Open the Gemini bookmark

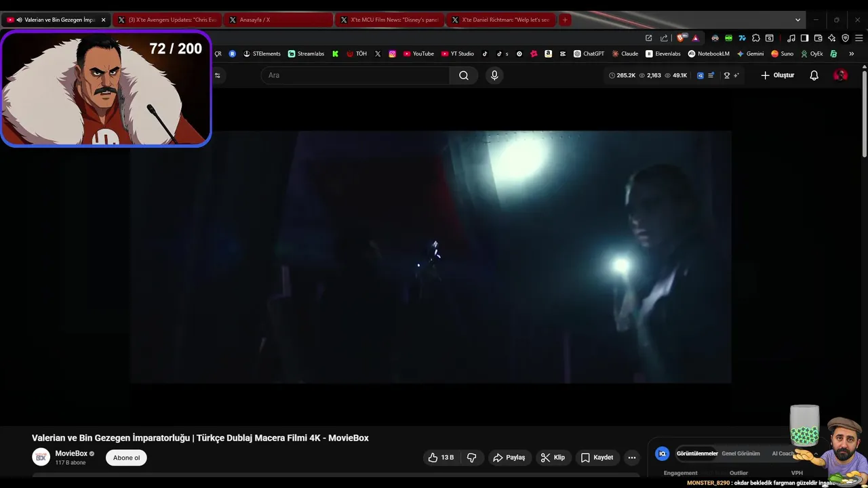[x=750, y=54]
